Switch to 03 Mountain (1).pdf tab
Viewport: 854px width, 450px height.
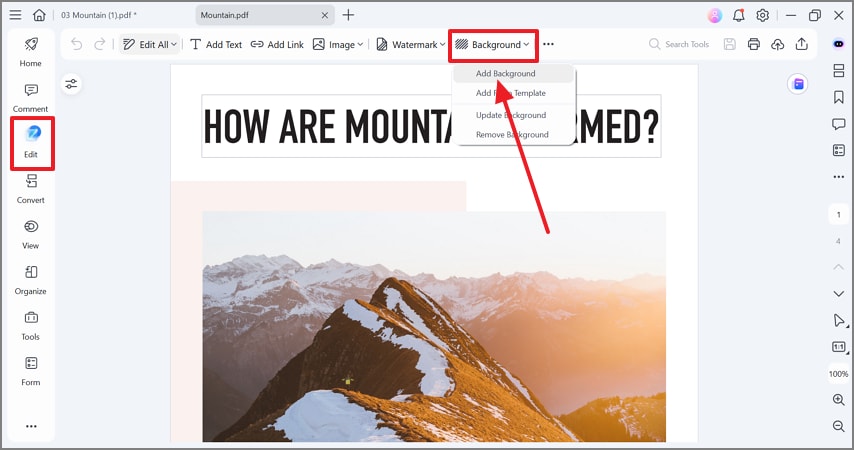coord(99,15)
